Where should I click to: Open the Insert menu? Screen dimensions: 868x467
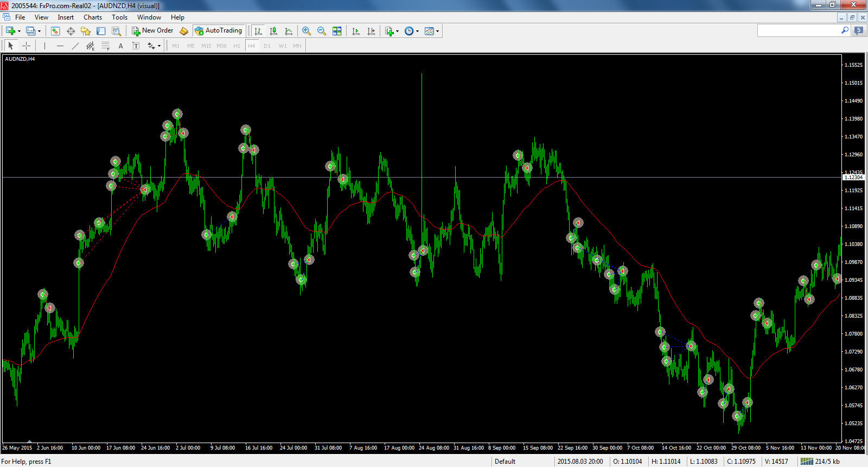[x=66, y=17]
